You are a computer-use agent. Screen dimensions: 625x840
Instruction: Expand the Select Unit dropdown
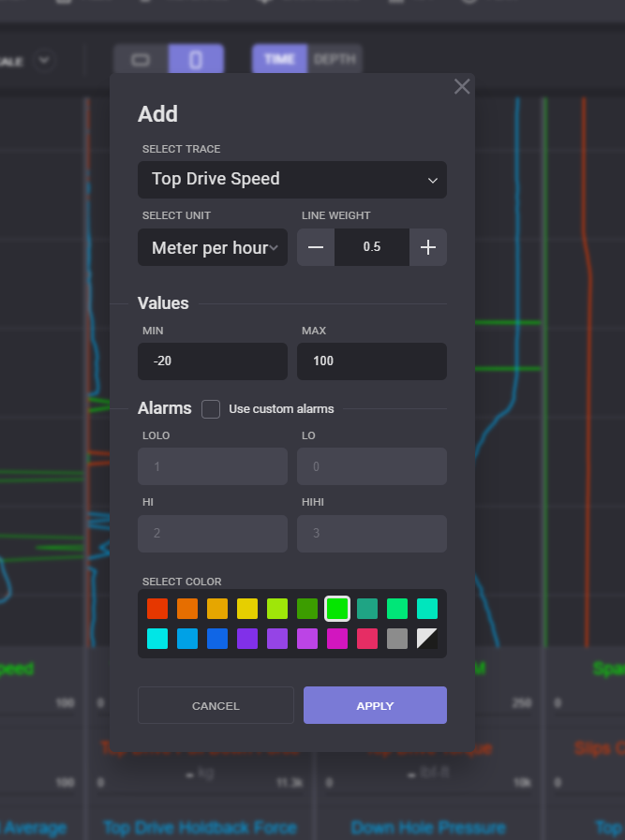pos(213,248)
